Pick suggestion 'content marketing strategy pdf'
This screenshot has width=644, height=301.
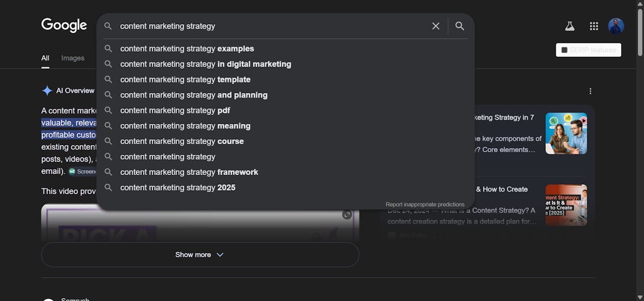pos(285,110)
